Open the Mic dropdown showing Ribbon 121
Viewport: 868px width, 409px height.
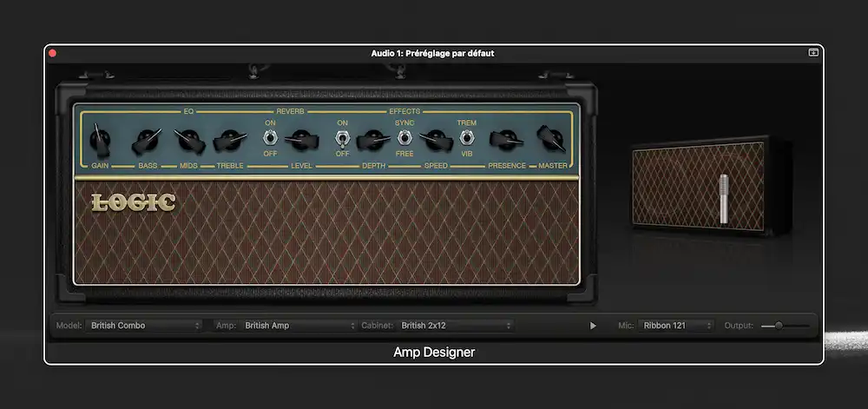point(675,326)
